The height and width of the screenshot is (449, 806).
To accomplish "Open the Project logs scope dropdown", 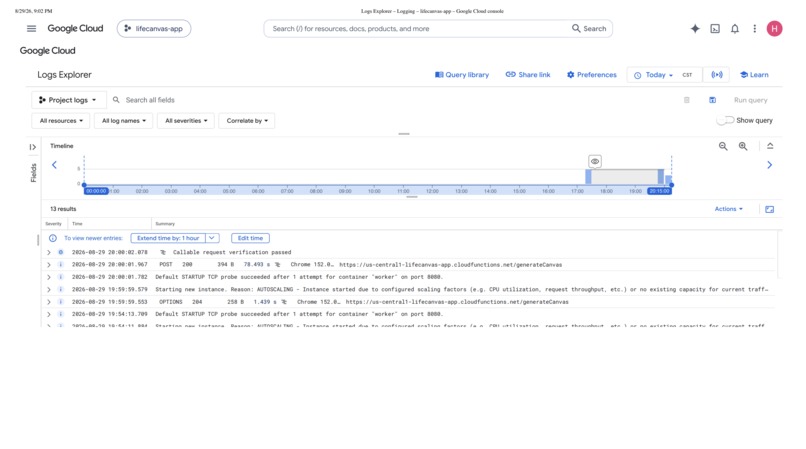I will pyautogui.click(x=69, y=100).
